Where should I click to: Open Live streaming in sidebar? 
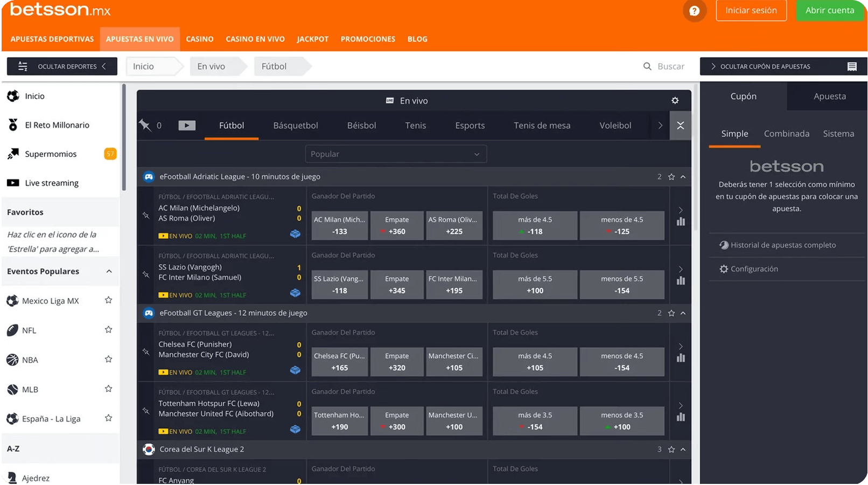point(52,183)
